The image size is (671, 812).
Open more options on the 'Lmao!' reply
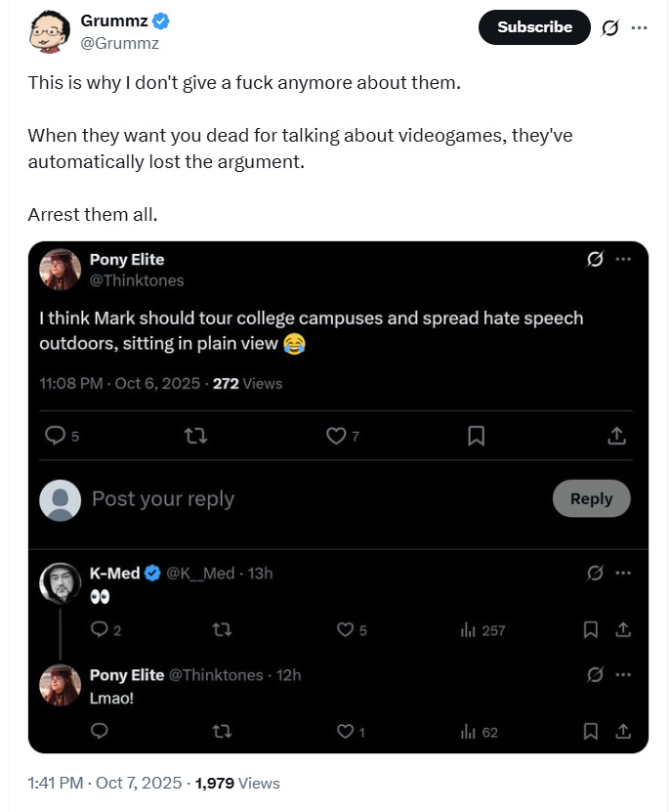coord(624,674)
